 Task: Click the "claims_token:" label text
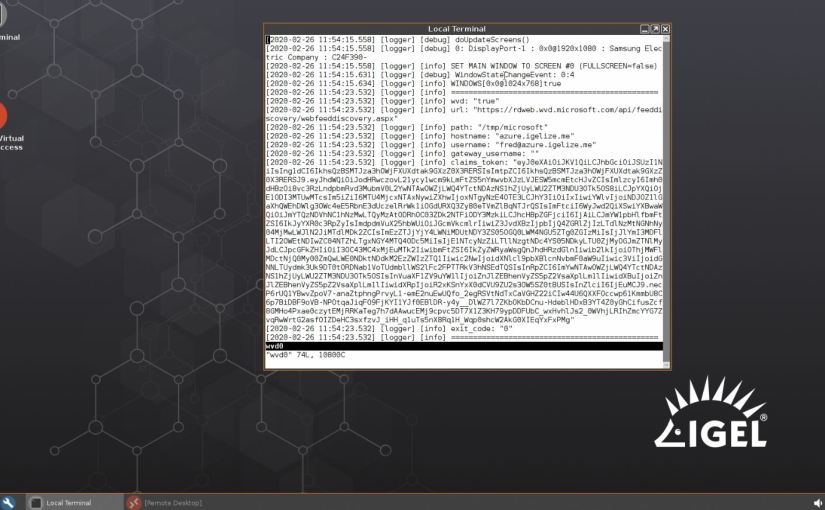click(479, 163)
